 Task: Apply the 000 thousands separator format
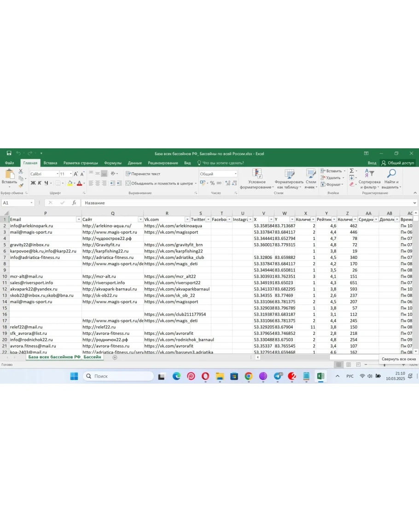tap(219, 183)
